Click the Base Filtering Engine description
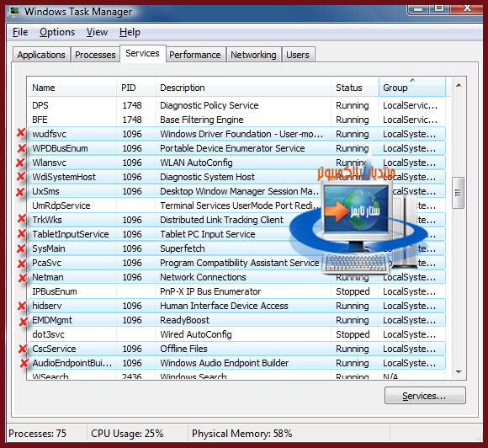Screen dimensions: 488x448 point(202,120)
